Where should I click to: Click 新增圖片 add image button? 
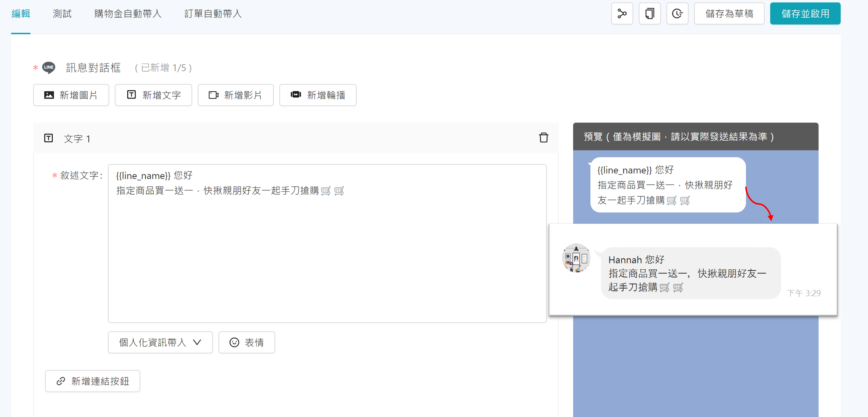pyautogui.click(x=71, y=95)
